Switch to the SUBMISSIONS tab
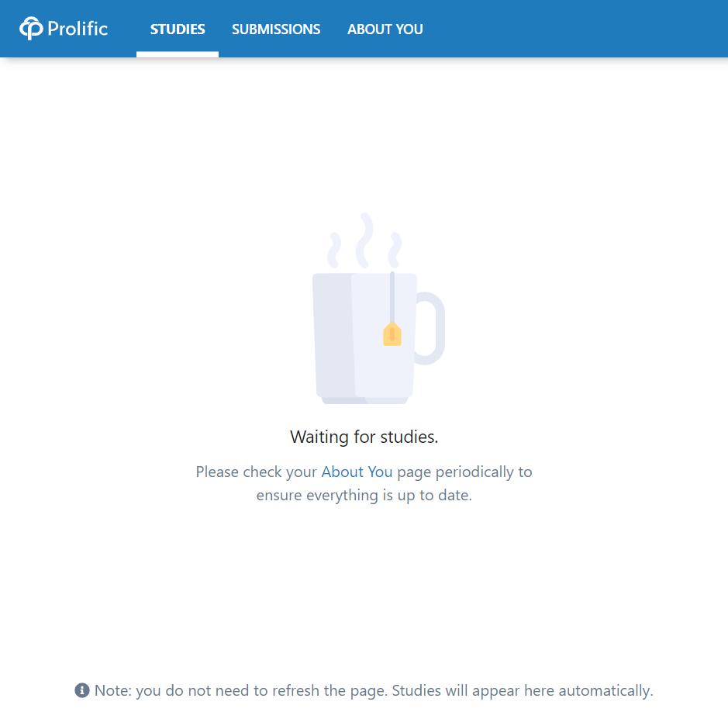Image resolution: width=728 pixels, height=719 pixels. [x=276, y=29]
